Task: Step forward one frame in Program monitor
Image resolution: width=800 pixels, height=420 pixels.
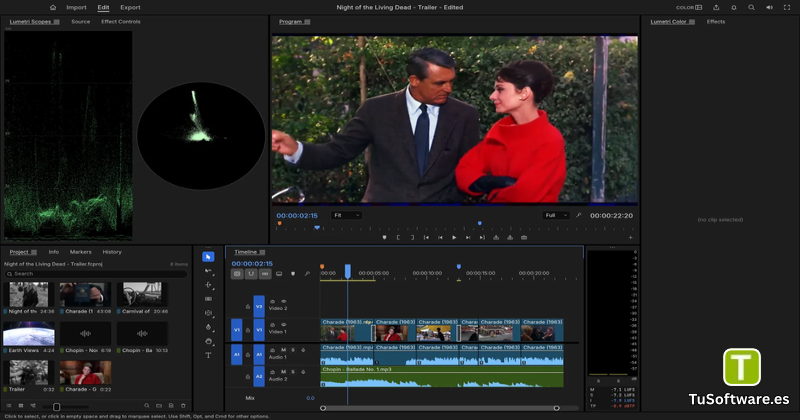Action: [x=468, y=237]
